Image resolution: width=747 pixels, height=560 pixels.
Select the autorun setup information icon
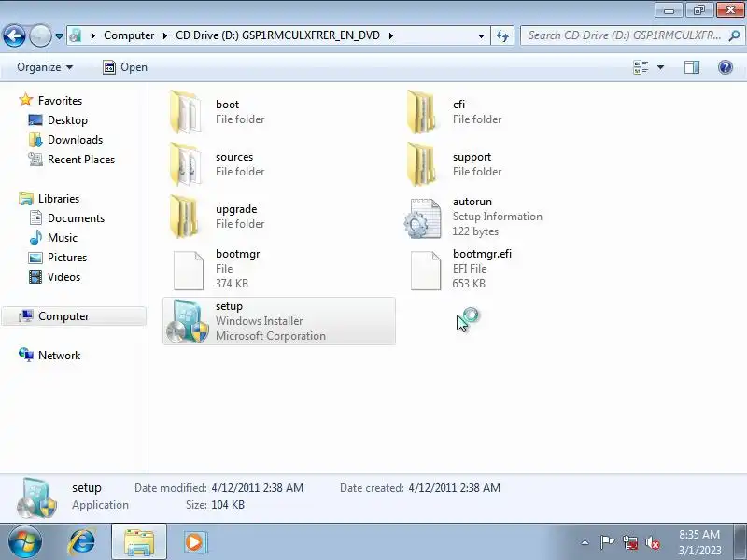[x=423, y=218]
